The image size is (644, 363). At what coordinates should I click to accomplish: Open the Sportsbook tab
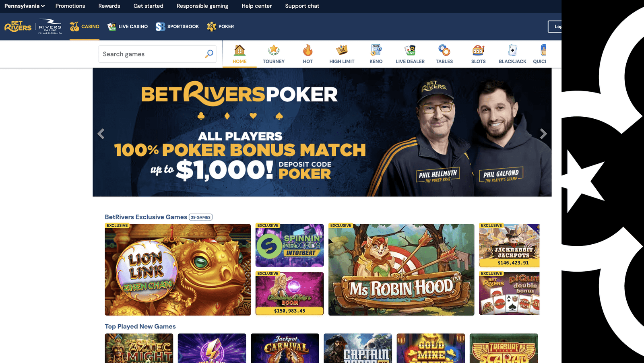[x=178, y=27]
